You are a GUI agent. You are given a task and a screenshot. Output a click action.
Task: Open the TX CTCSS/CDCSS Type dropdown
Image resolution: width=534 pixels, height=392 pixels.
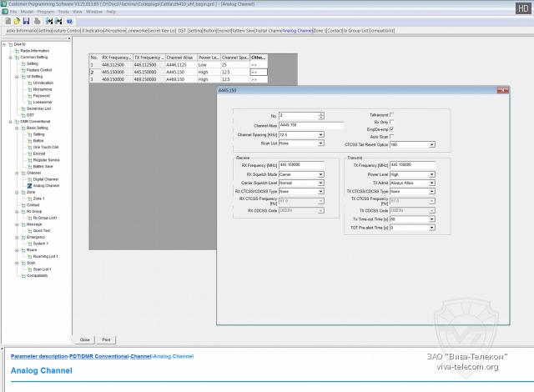pos(432,191)
